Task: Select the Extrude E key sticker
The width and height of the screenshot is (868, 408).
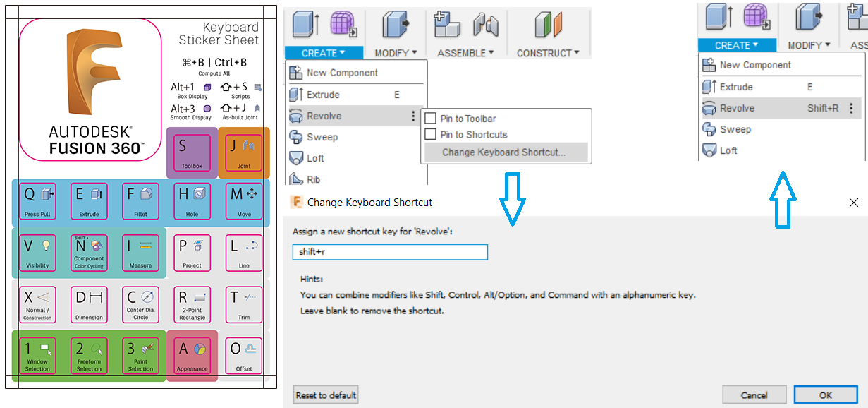Action: tap(89, 201)
